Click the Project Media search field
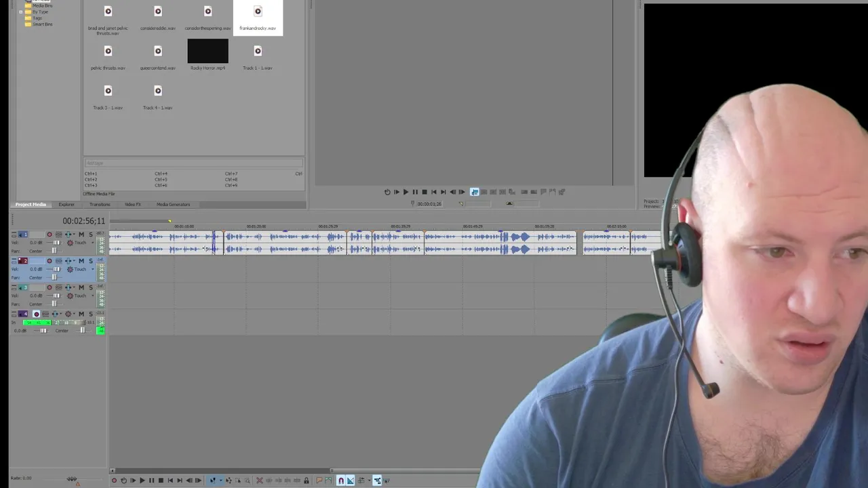This screenshot has height=488, width=868. click(193, 163)
